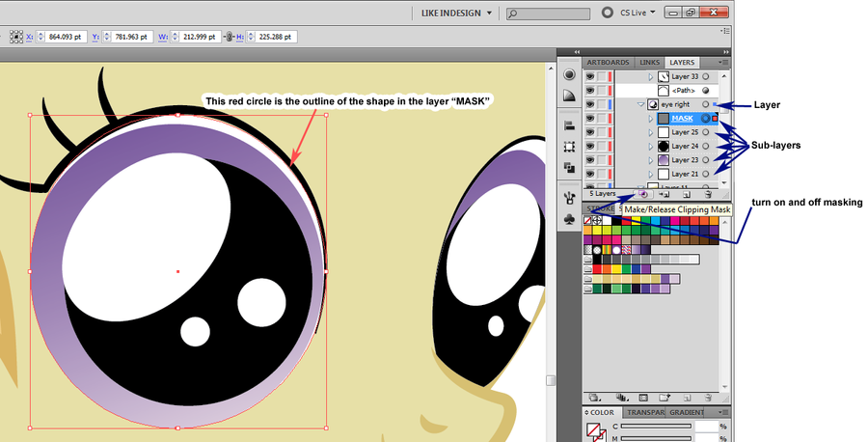Switch to the TRANSPAR tab
The height and width of the screenshot is (442, 868).
pyautogui.click(x=645, y=413)
